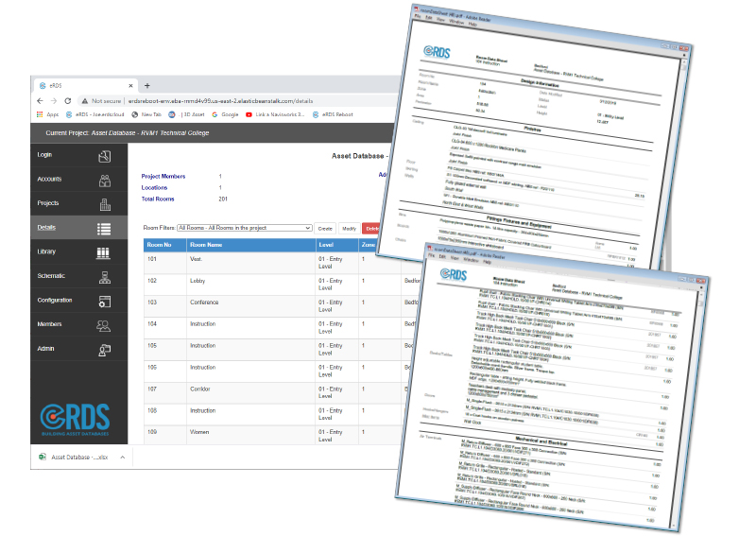
Task: Open Projects building icon
Action: click(105, 204)
